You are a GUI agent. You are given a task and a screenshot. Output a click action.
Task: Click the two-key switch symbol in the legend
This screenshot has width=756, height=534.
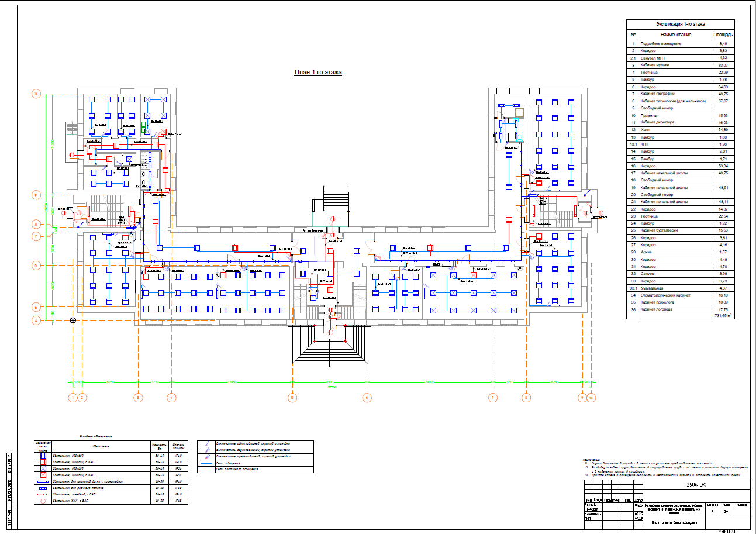(208, 450)
